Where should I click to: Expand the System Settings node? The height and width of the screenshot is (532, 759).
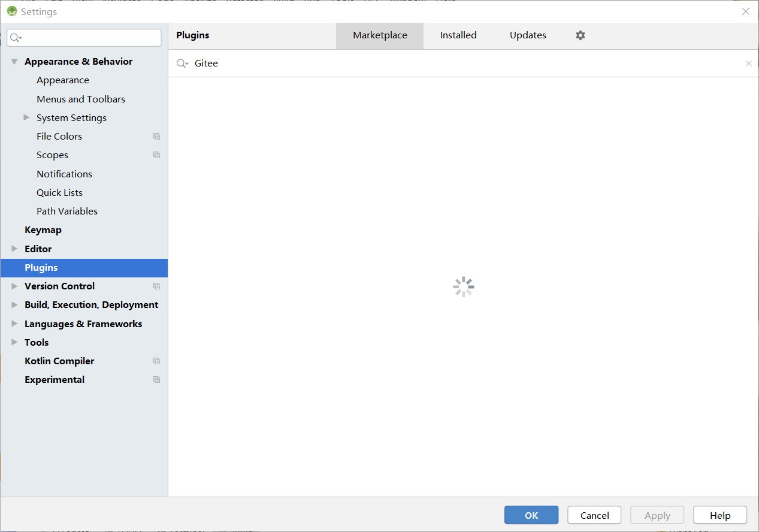coord(26,117)
